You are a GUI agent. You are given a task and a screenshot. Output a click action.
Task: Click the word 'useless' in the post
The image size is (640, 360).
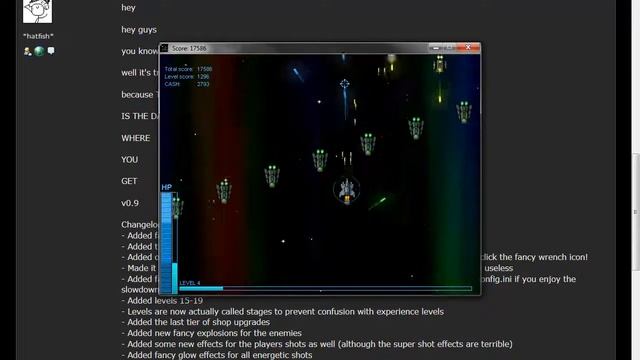point(499,268)
